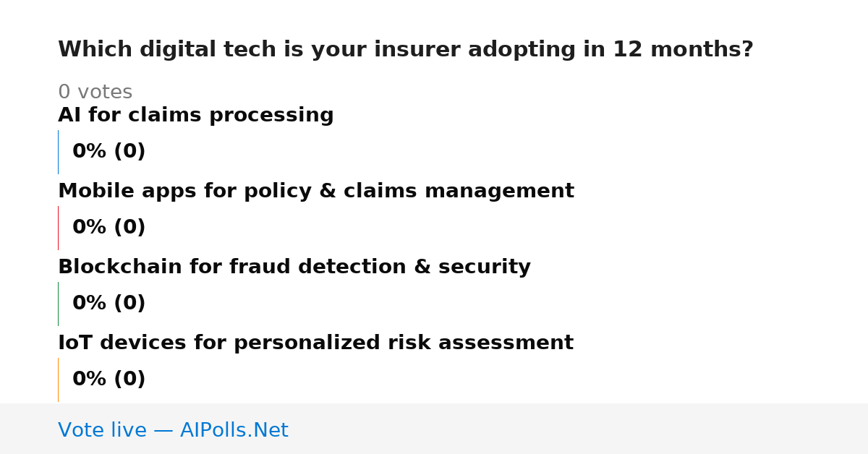Viewport: 868px width, 454px height.
Task: Open the Vote live link in the footer
Action: coord(173,431)
